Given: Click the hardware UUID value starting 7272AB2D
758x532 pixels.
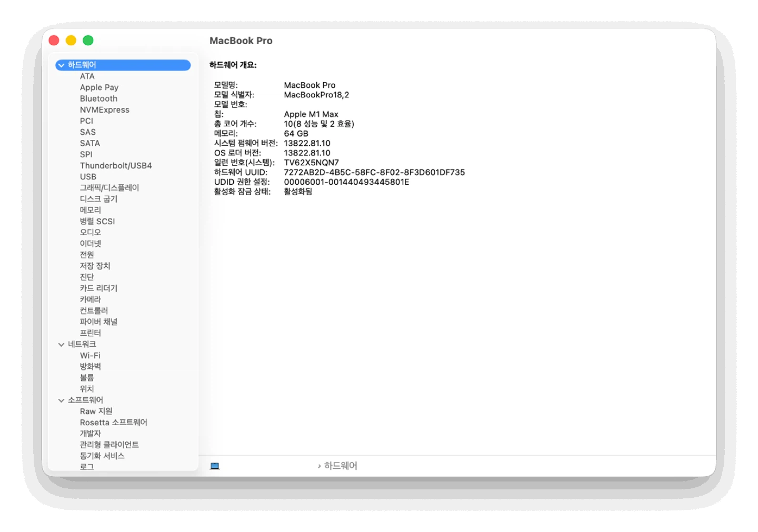Looking at the screenshot, I should [x=374, y=173].
